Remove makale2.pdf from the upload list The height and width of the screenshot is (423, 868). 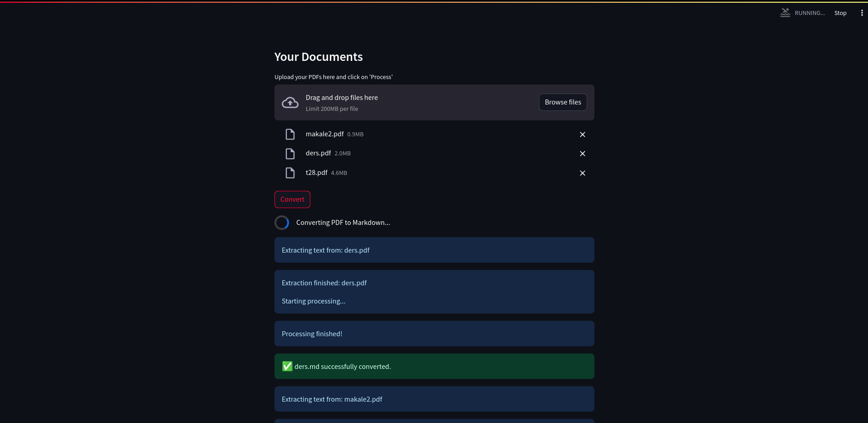(x=582, y=134)
